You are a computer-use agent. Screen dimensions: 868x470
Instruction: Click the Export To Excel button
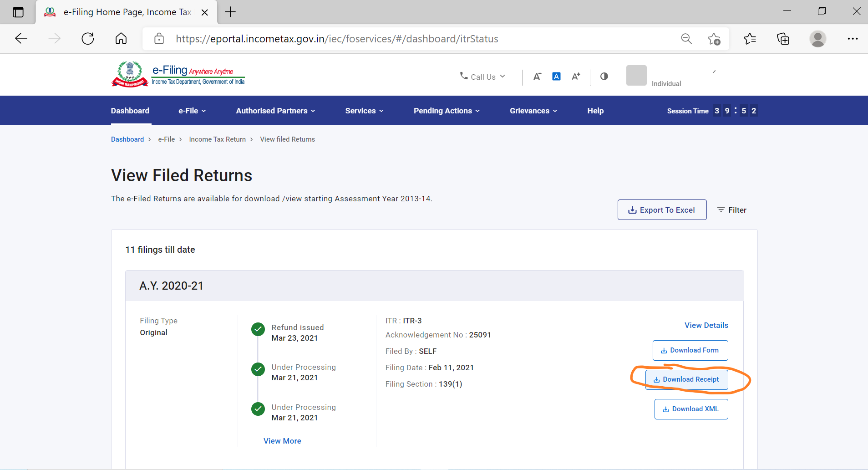(x=662, y=210)
